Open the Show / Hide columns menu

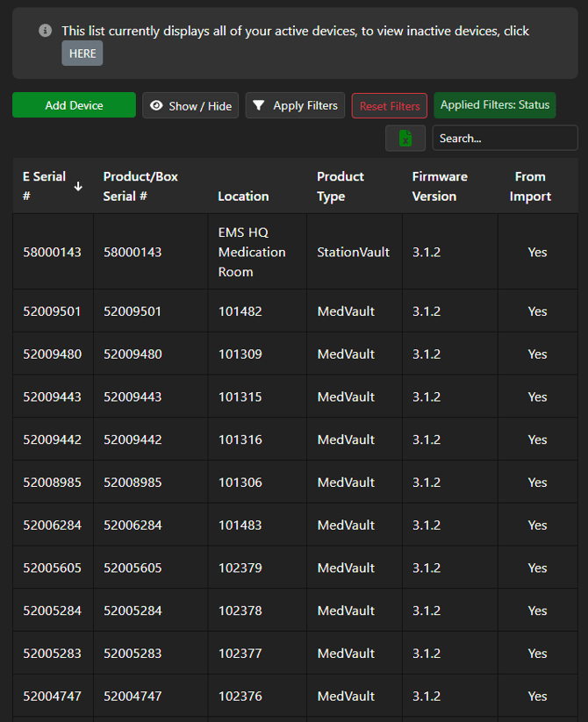click(190, 105)
